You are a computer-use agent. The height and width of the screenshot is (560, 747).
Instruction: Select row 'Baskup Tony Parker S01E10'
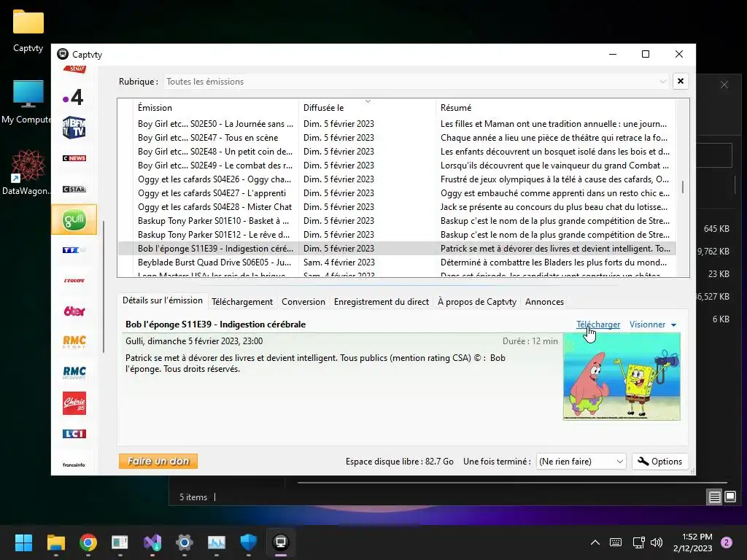396,220
